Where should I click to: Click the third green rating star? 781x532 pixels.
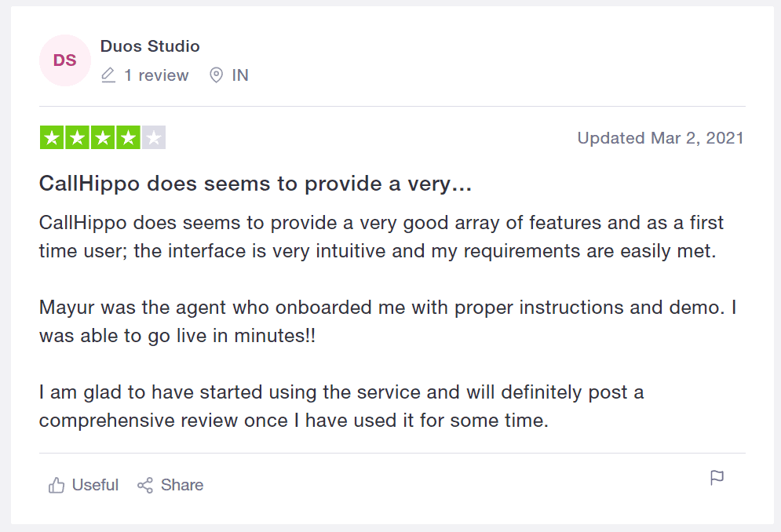[x=103, y=137]
